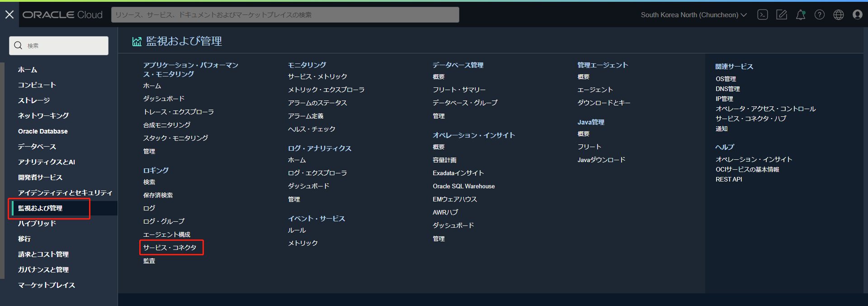Open Oracle SQL Warehouse link
This screenshot has width=868, height=306.
pyautogui.click(x=463, y=186)
